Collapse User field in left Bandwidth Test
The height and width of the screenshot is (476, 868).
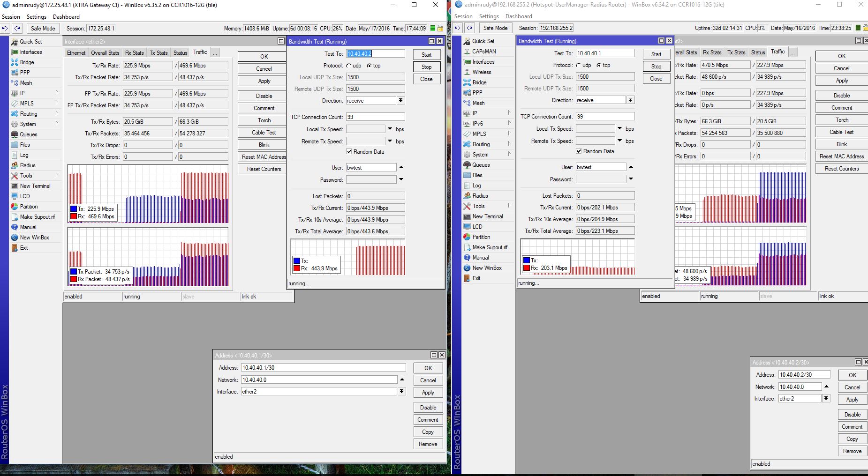[401, 167]
